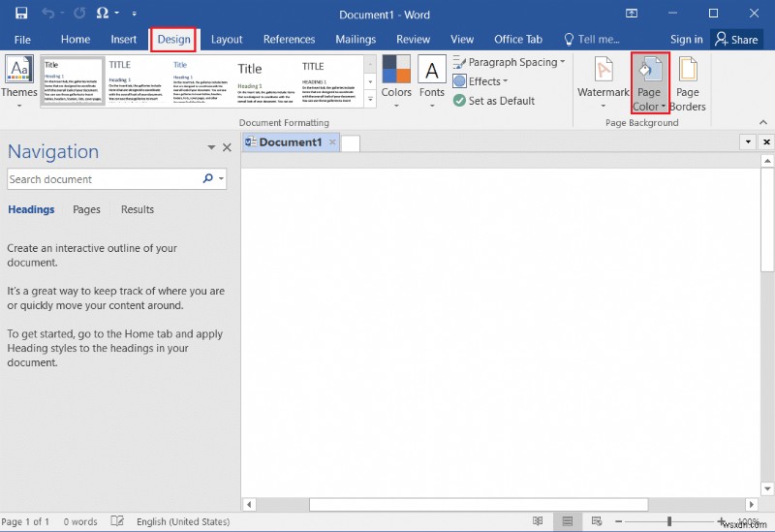This screenshot has width=775, height=532.
Task: Click the Save icon in title bar
Action: coord(20,14)
